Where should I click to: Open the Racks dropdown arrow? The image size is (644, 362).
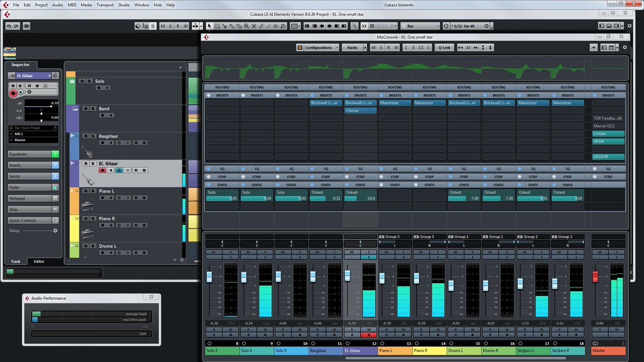(365, 47)
